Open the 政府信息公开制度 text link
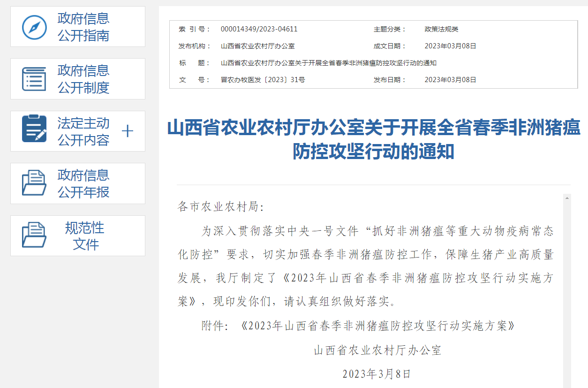The width and height of the screenshot is (588, 388). (x=83, y=79)
